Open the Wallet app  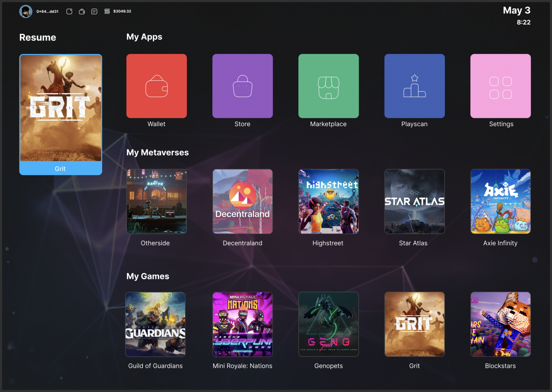pos(156,86)
